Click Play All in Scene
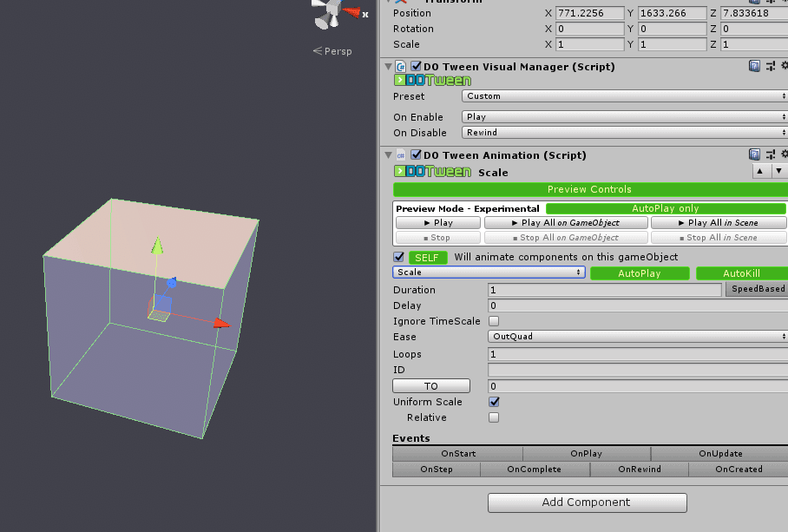 point(719,223)
